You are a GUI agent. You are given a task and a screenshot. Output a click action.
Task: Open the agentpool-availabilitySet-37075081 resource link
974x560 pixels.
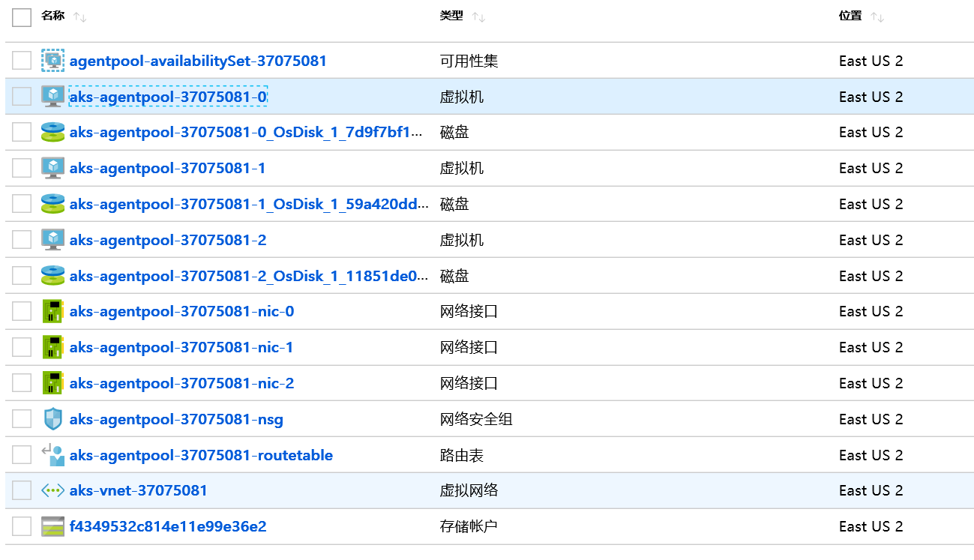point(198,61)
